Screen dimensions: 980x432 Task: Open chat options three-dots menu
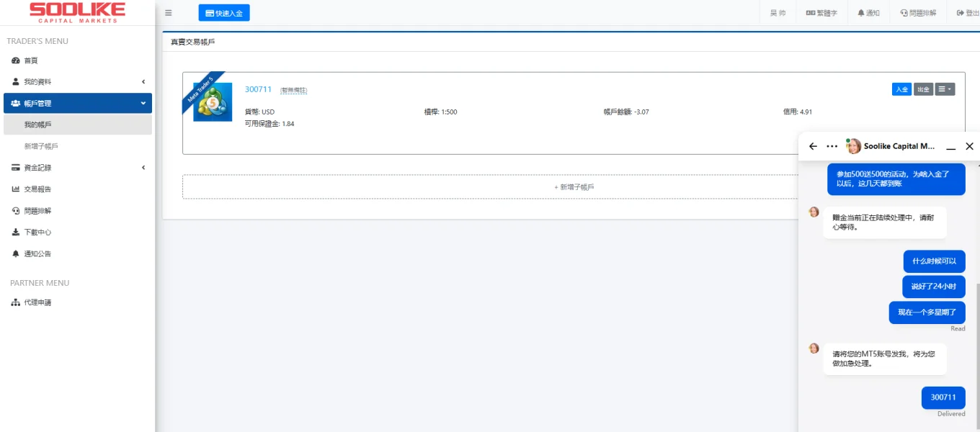click(832, 146)
